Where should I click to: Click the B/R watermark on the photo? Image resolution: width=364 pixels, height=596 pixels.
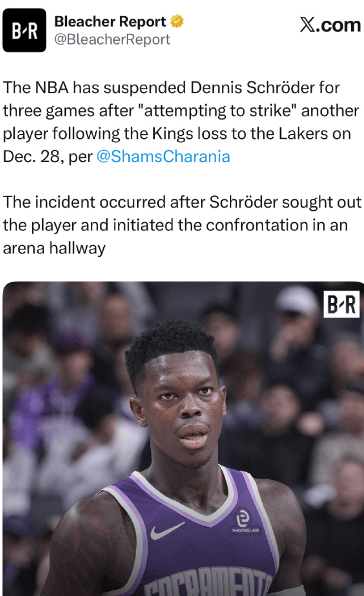coord(341,304)
